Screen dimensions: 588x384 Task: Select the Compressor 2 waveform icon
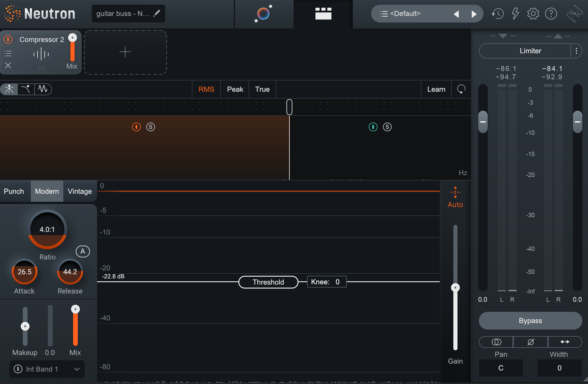coord(41,54)
